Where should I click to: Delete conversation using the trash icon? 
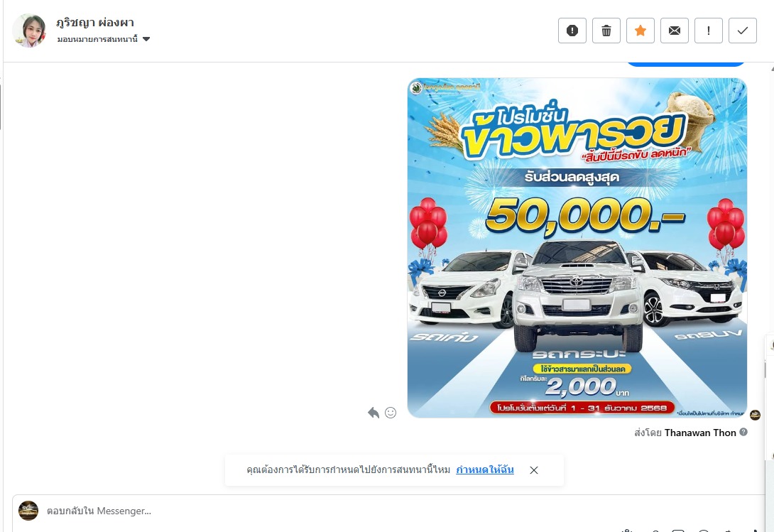point(606,31)
